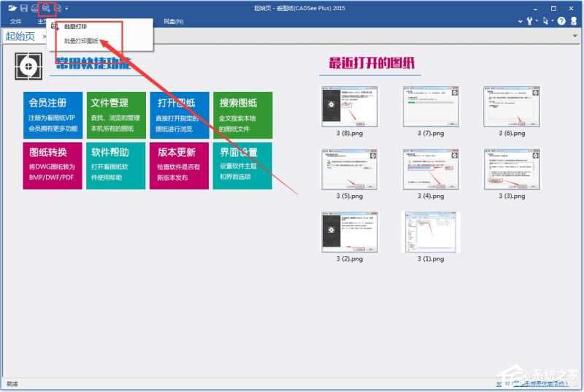The image size is (584, 392).
Task: Open recent drawing 3 (1).png thumbnail
Action: tap(430, 232)
